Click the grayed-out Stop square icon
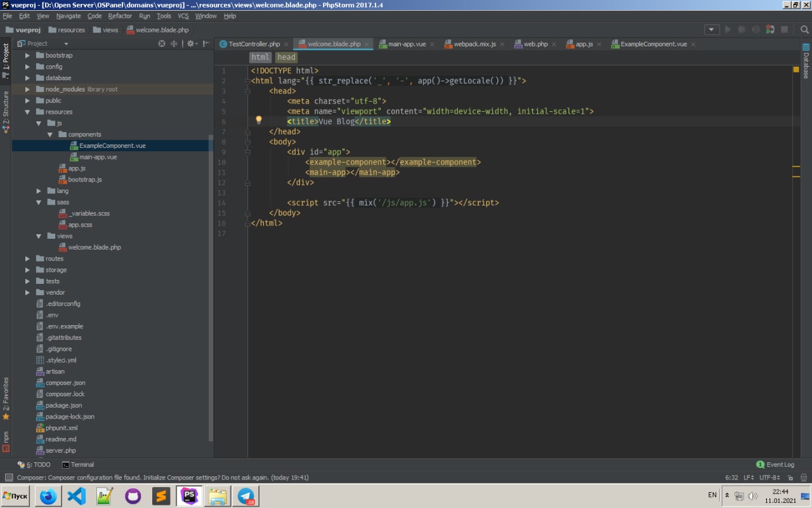Screen dimensions: 812x508 point(784,29)
